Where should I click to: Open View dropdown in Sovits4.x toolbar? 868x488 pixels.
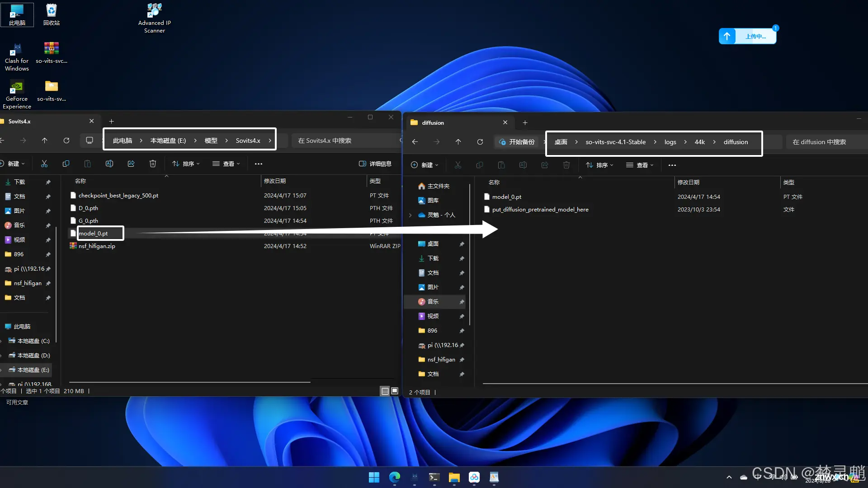tap(226, 164)
